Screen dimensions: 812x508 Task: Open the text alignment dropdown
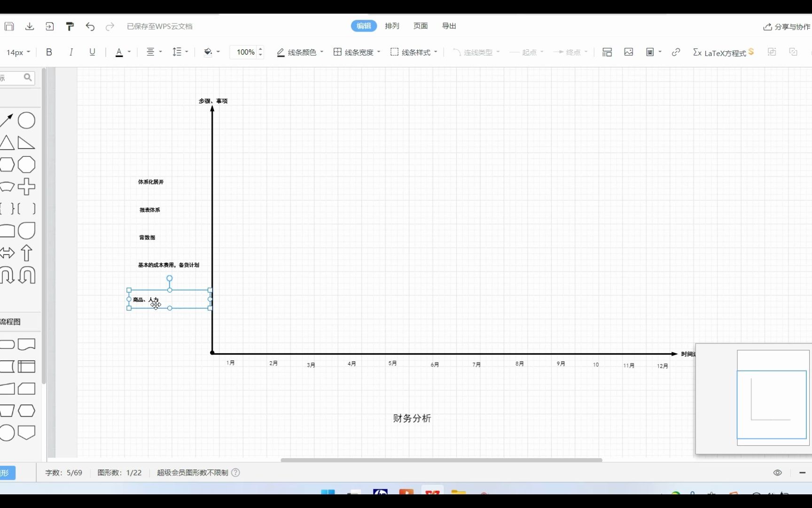point(154,52)
